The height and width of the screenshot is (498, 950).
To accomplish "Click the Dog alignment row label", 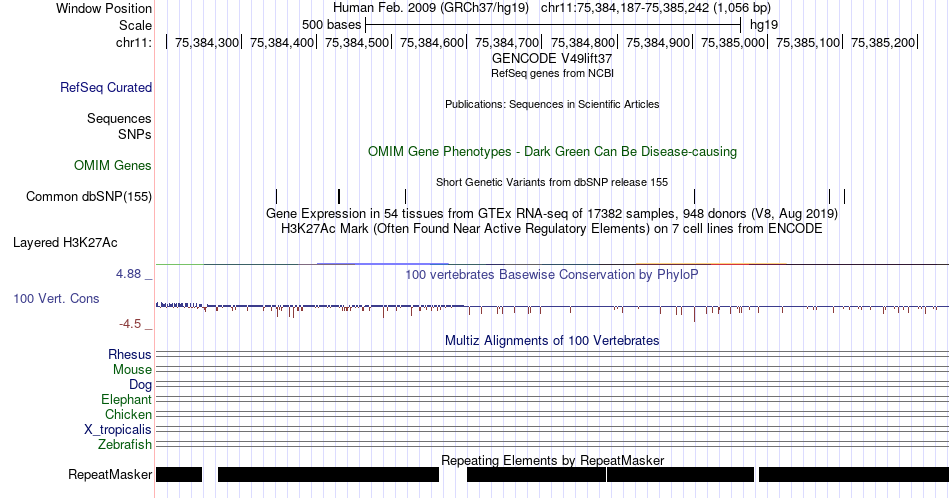I will pyautogui.click(x=140, y=385).
